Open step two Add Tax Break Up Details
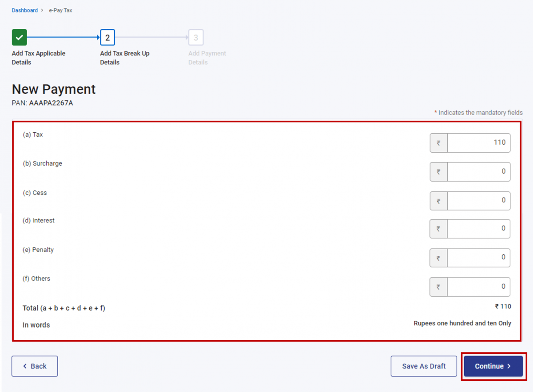Screen dimensions: 533x392 click(107, 37)
